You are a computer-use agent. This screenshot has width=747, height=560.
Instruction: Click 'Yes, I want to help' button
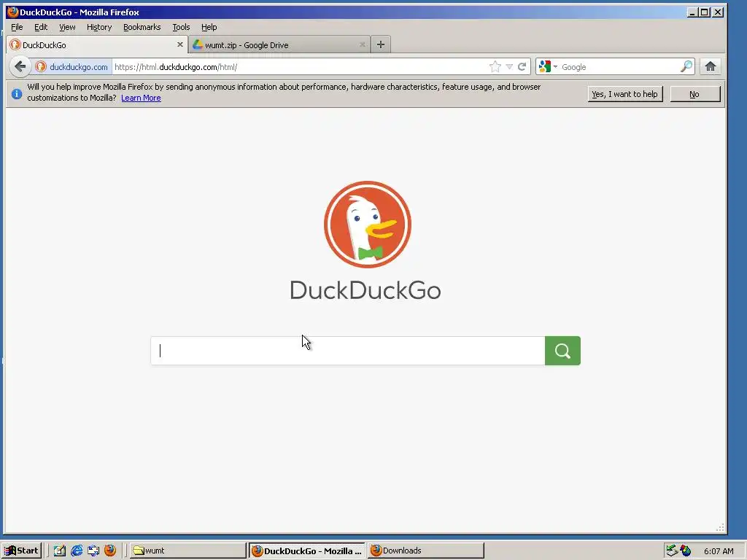click(624, 94)
